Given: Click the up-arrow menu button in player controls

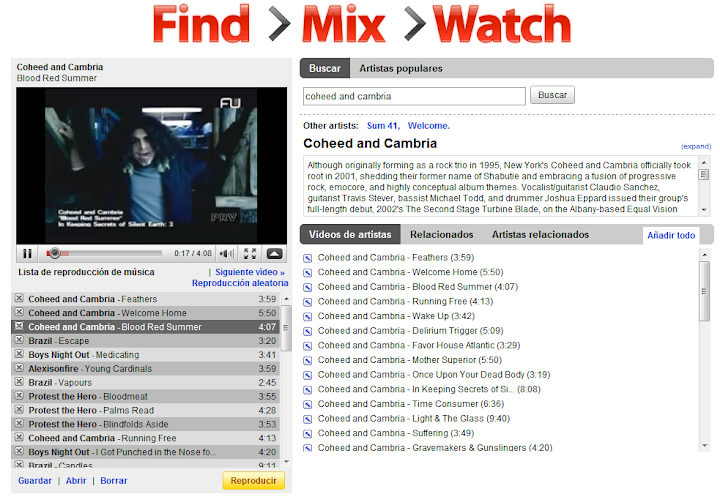Looking at the screenshot, I should [x=275, y=254].
